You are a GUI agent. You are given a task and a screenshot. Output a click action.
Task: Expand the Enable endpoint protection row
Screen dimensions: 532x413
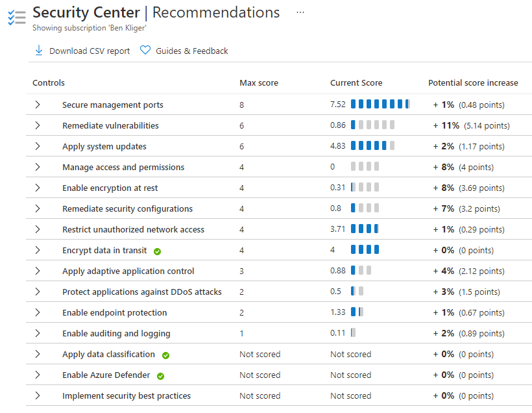tap(38, 312)
